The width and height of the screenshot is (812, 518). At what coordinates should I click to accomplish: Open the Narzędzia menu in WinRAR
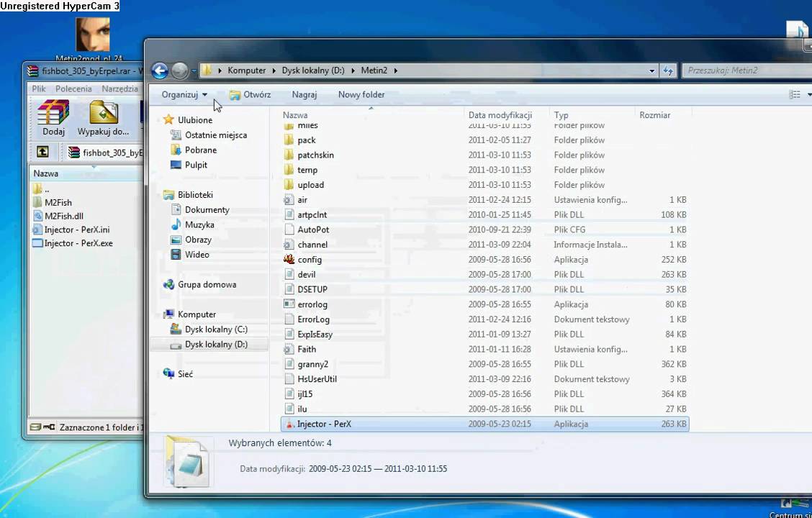(x=119, y=89)
